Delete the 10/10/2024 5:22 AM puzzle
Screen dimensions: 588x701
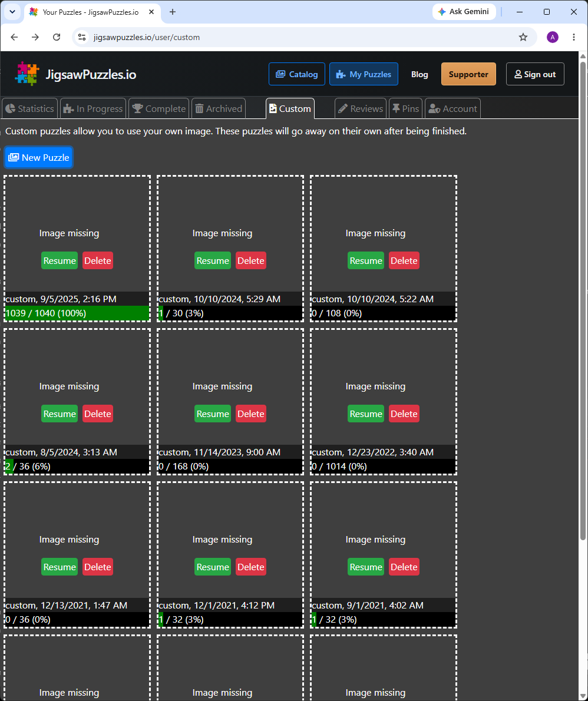[404, 260]
